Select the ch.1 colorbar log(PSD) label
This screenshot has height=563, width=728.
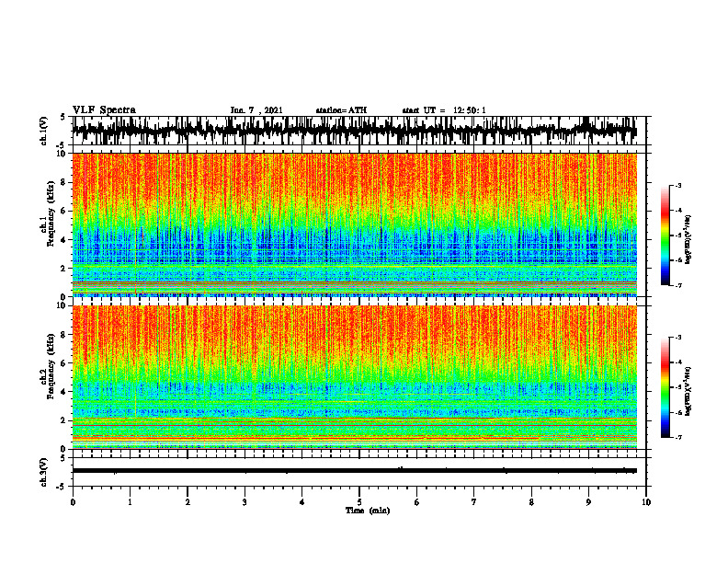688,240
